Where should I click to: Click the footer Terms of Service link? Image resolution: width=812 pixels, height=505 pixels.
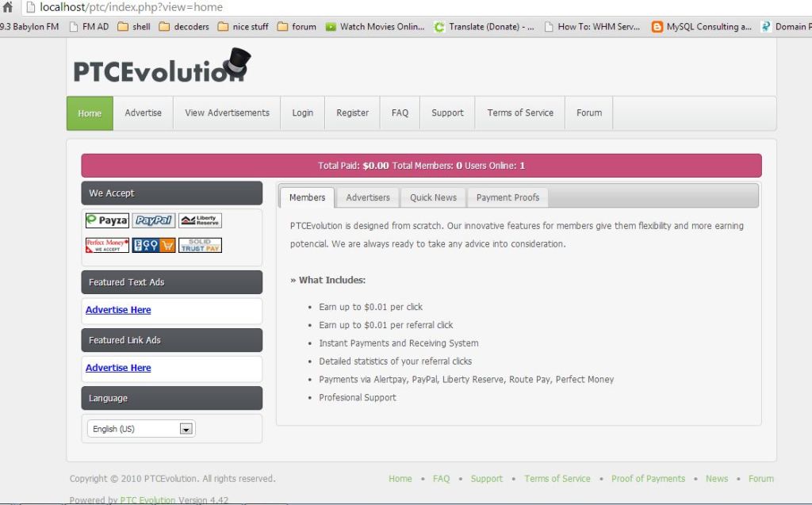coord(557,479)
